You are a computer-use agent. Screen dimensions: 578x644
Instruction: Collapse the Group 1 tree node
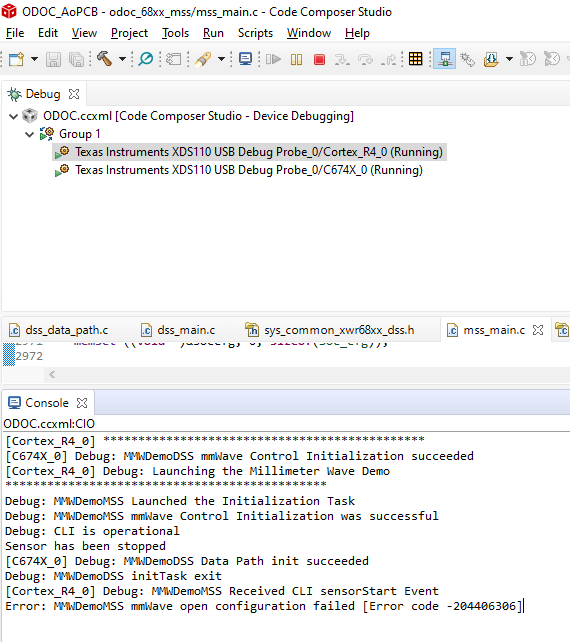29,134
